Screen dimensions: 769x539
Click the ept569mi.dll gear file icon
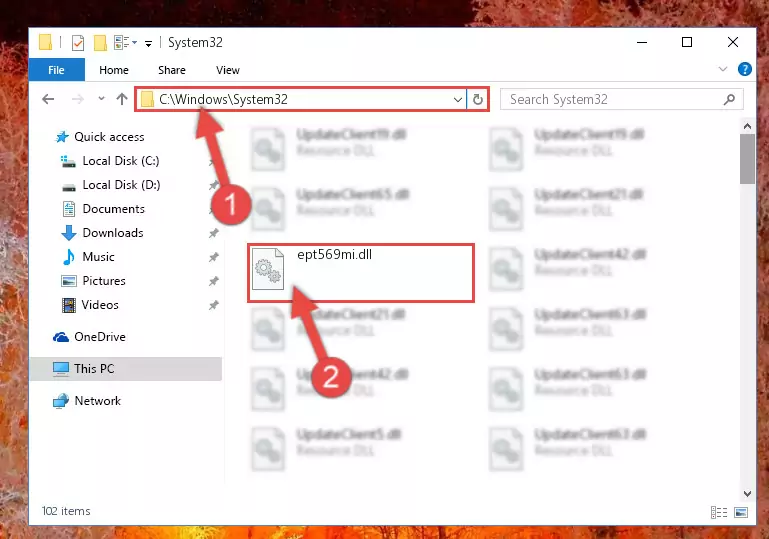(x=268, y=269)
